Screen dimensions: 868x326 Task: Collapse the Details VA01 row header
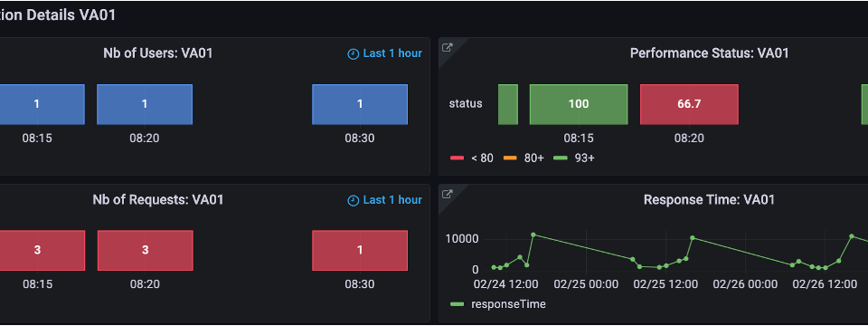58,15
